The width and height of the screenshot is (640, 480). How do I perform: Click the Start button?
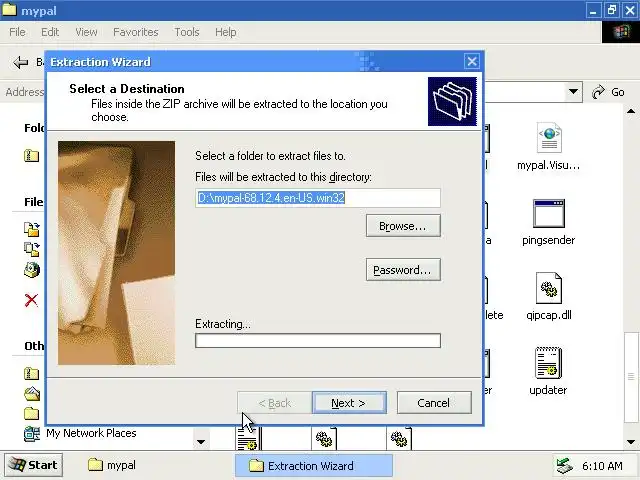point(33,465)
